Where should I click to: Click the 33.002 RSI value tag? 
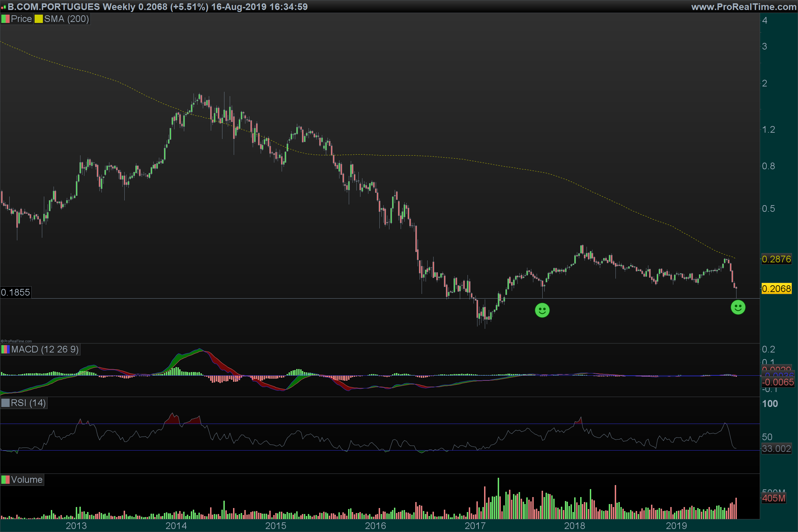pos(776,449)
